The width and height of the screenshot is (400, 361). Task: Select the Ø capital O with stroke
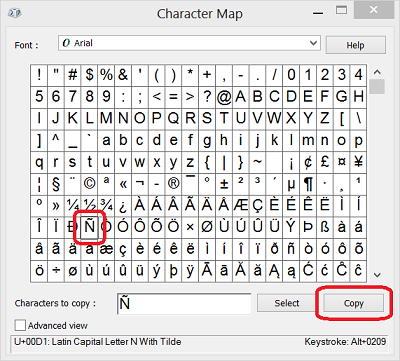[207, 227]
